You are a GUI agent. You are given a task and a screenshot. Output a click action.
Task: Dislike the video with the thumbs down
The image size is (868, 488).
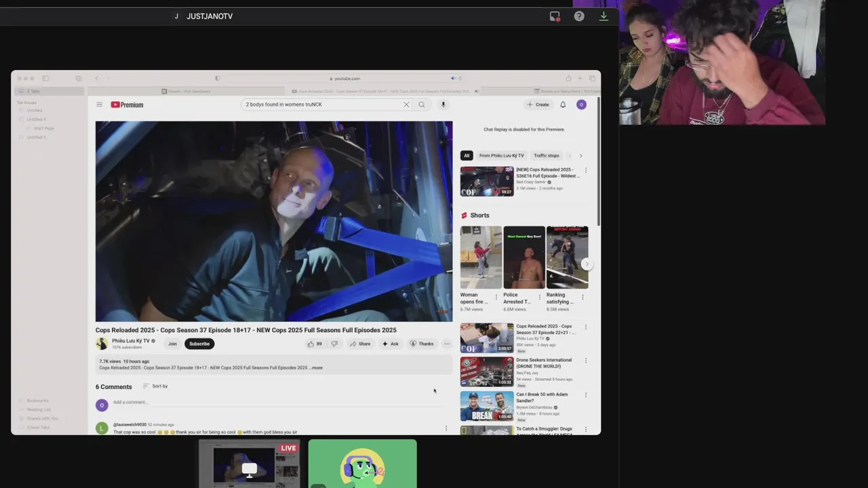click(x=334, y=344)
